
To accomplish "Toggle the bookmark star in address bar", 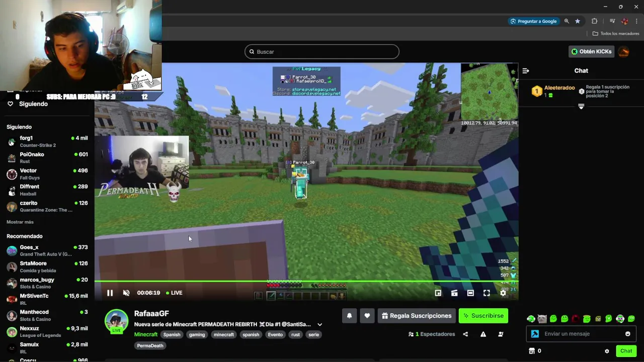I will coord(578,21).
